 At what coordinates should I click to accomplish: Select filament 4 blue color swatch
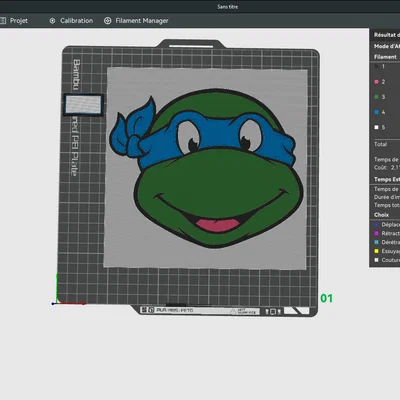376,112
